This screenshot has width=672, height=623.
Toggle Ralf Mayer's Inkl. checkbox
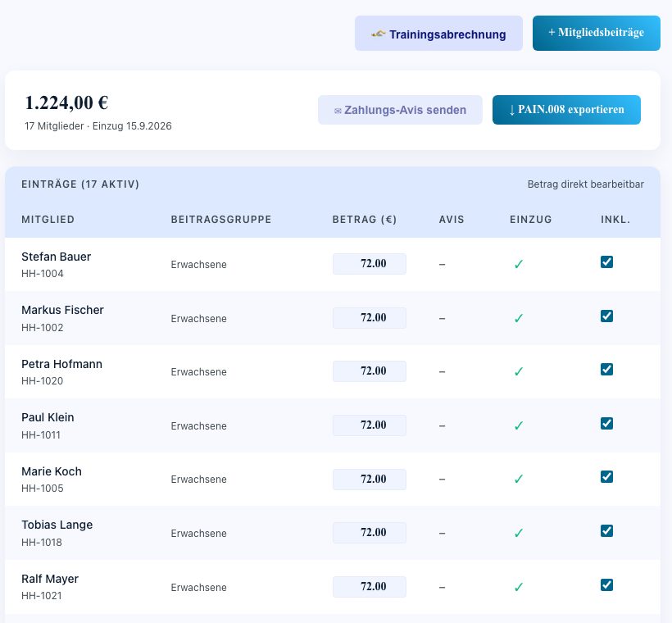[x=606, y=584]
